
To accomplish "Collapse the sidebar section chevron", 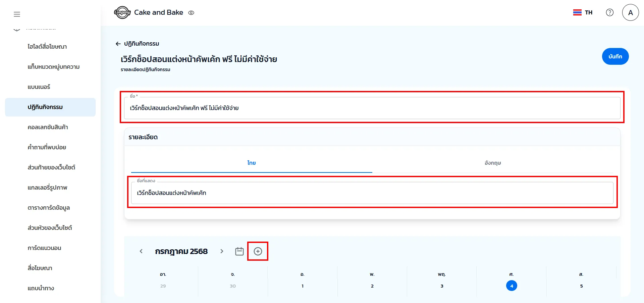I will tap(17, 29).
